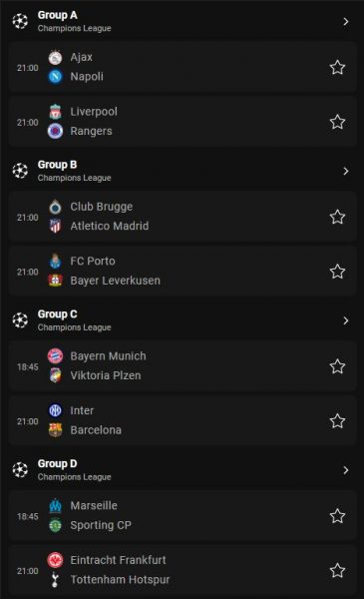The width and height of the screenshot is (364, 599).
Task: Click the Liverpool club crest
Action: pos(55,112)
